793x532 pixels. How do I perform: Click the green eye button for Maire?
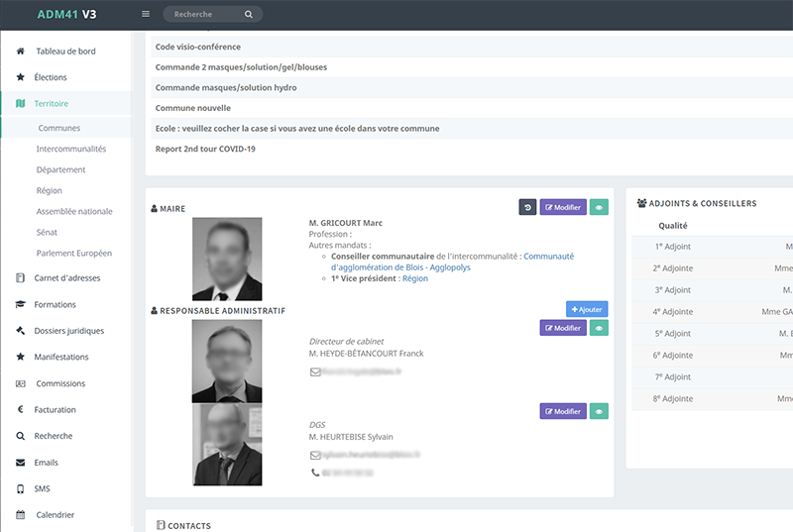[x=599, y=207]
